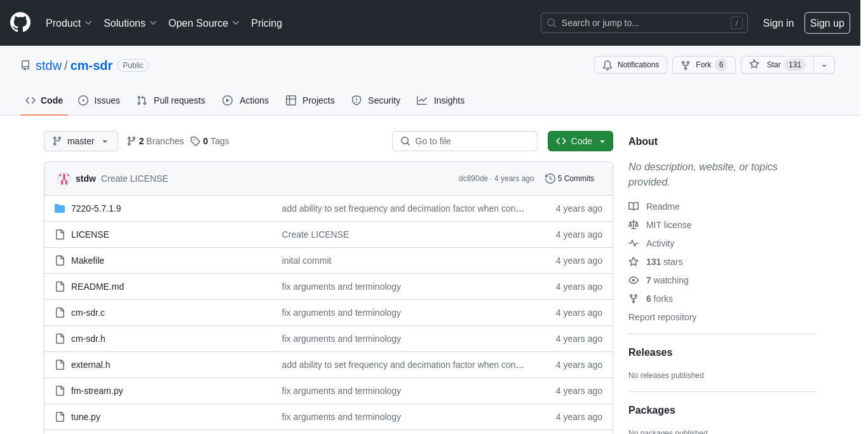Click the Sign up button
This screenshot has width=868, height=434.
pos(827,23)
